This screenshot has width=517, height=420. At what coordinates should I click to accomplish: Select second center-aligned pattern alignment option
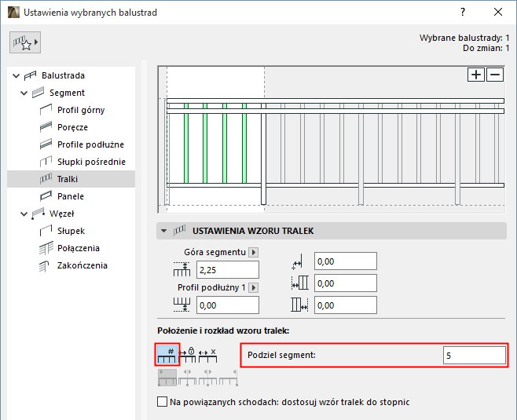[187, 377]
